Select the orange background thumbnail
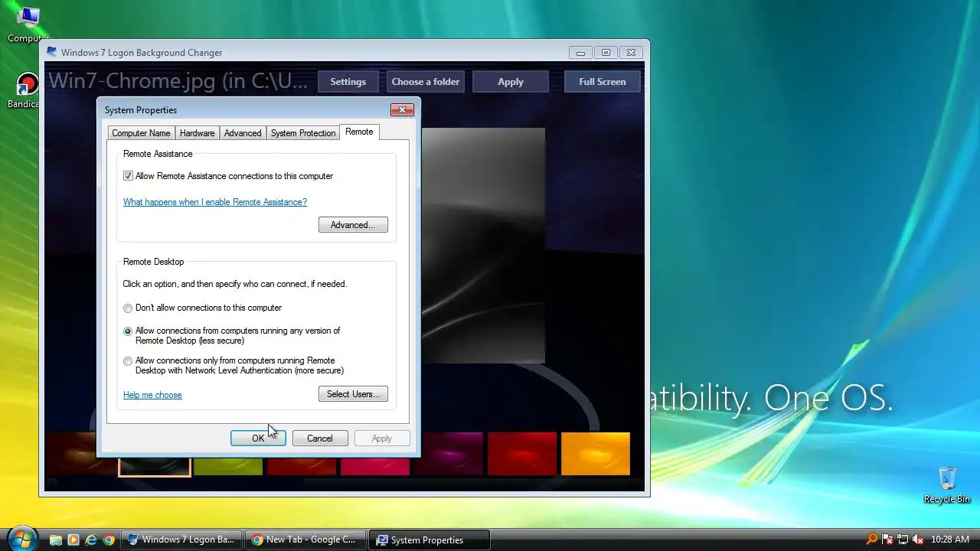This screenshot has width=980, height=551. pyautogui.click(x=596, y=454)
